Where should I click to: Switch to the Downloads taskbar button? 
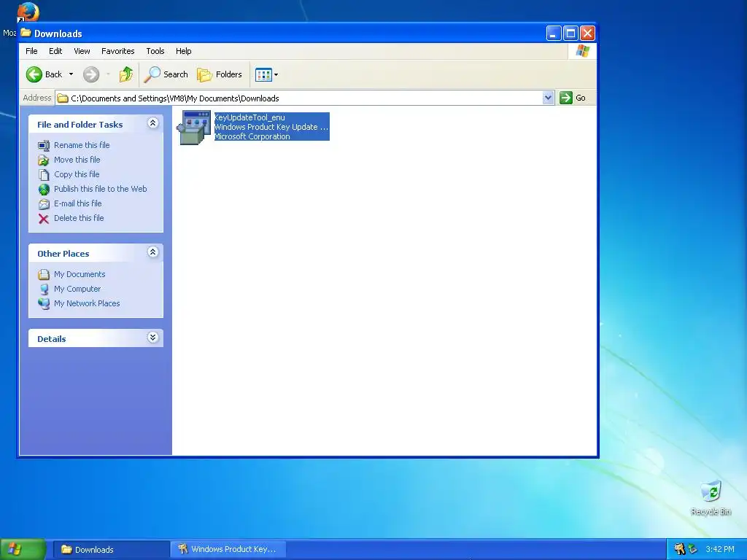pos(111,550)
